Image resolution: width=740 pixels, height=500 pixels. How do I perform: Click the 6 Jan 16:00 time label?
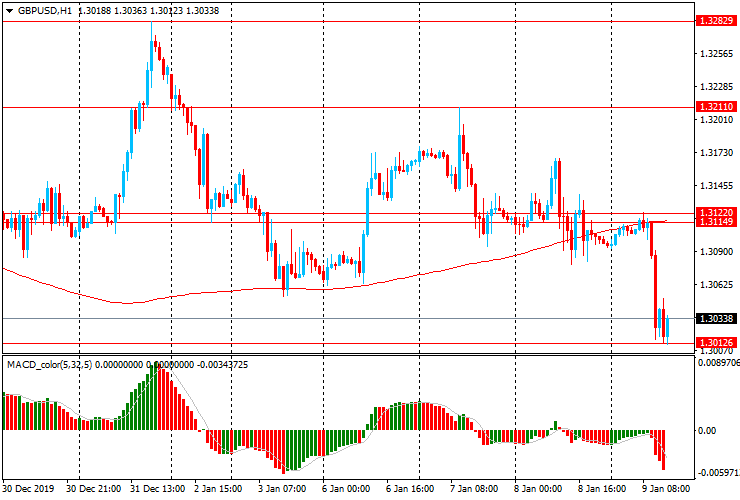tap(410, 489)
